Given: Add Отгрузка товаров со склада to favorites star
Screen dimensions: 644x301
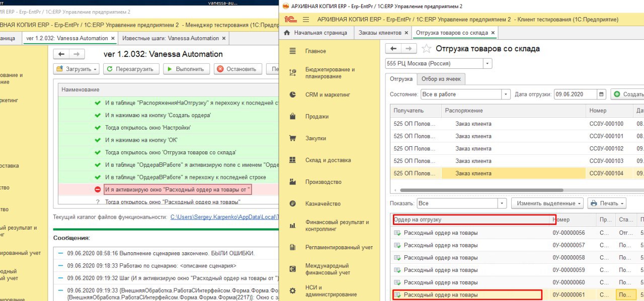Looking at the screenshot, I should click(426, 49).
